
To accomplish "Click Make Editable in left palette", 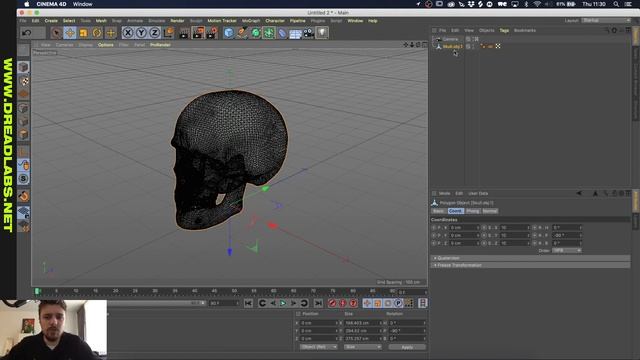I will pyautogui.click(x=24, y=50).
